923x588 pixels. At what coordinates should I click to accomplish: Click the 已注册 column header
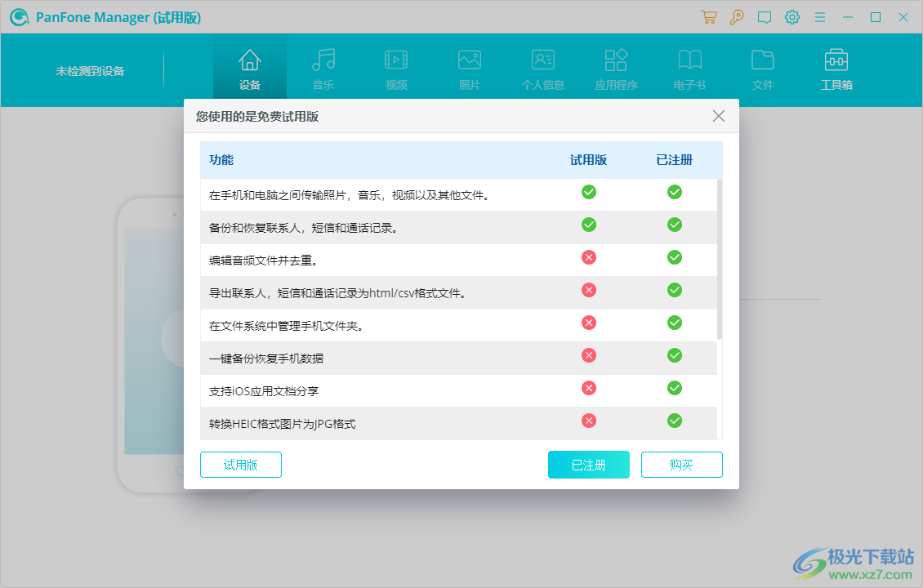pyautogui.click(x=675, y=160)
